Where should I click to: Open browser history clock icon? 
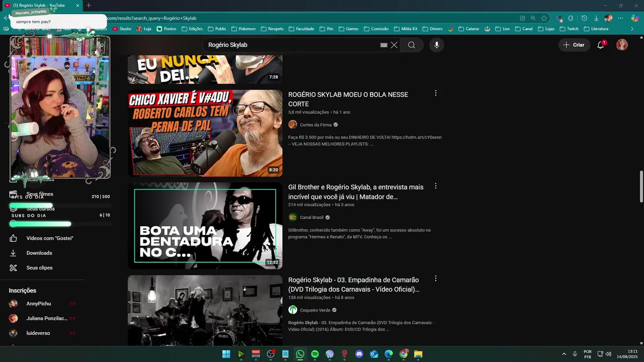[584, 18]
